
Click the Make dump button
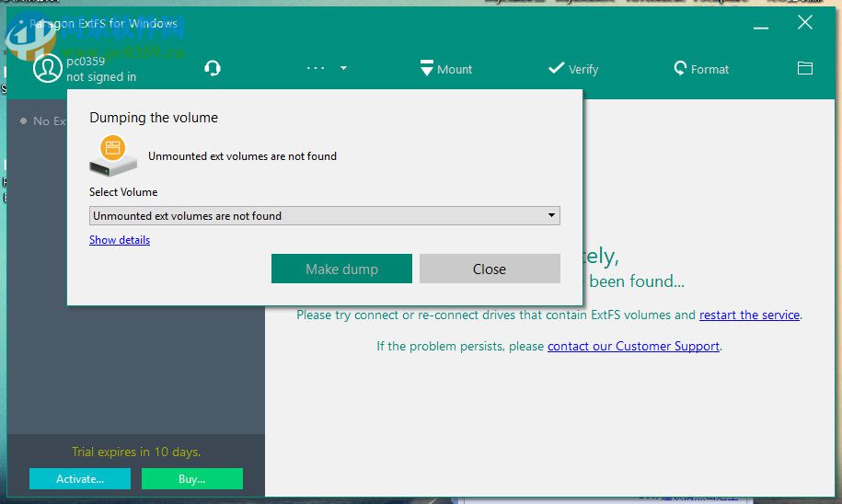pos(341,269)
